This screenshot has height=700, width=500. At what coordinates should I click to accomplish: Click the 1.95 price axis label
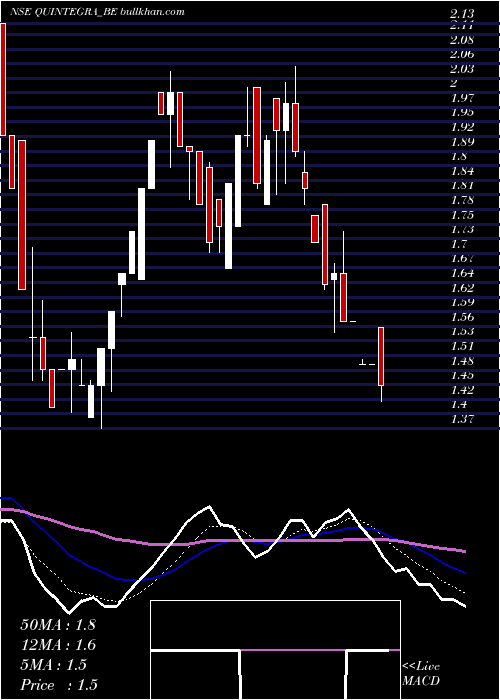click(x=462, y=112)
